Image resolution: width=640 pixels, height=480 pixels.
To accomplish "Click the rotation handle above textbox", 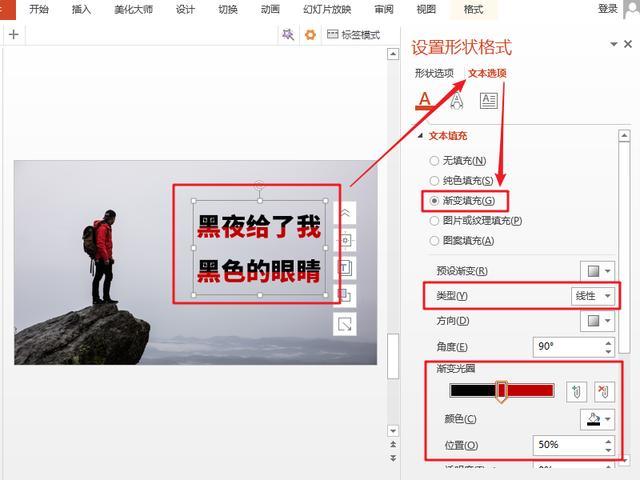I will (259, 185).
